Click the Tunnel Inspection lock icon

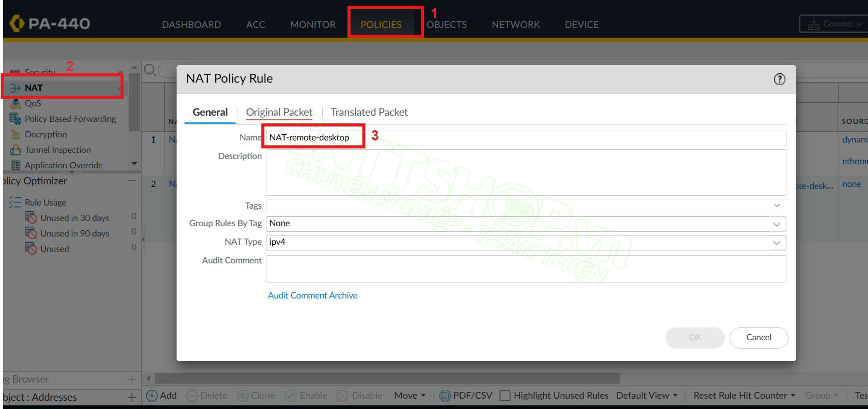pos(15,150)
